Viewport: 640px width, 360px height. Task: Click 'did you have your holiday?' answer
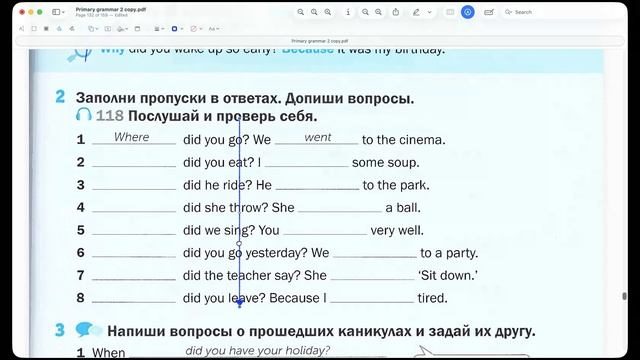257,350
